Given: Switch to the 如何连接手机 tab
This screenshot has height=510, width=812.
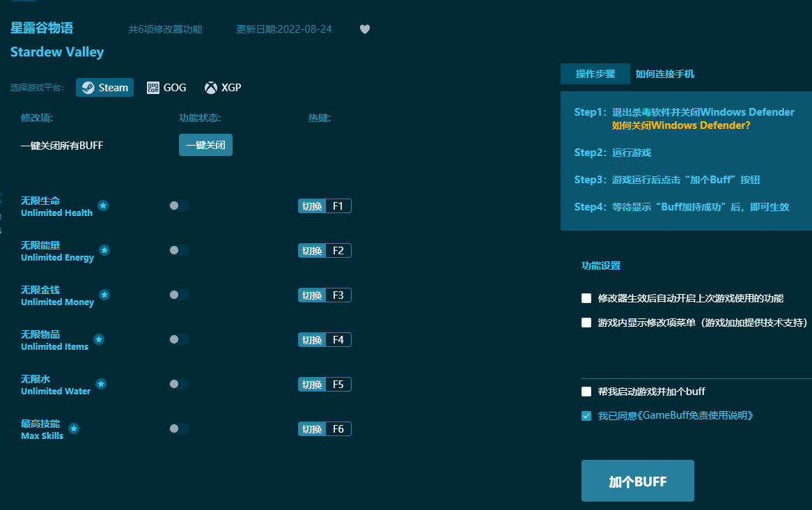Looking at the screenshot, I should pos(664,74).
